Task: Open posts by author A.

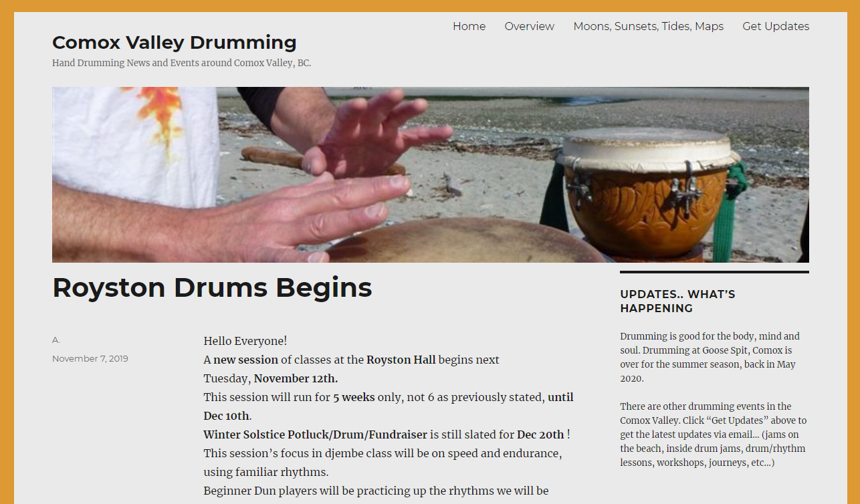Action: (x=56, y=340)
